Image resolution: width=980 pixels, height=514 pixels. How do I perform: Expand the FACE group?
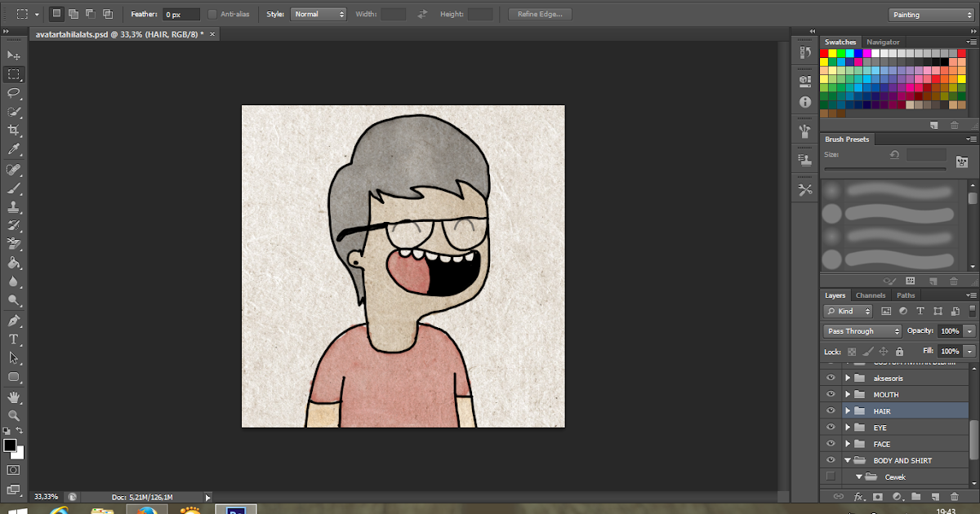coord(848,444)
